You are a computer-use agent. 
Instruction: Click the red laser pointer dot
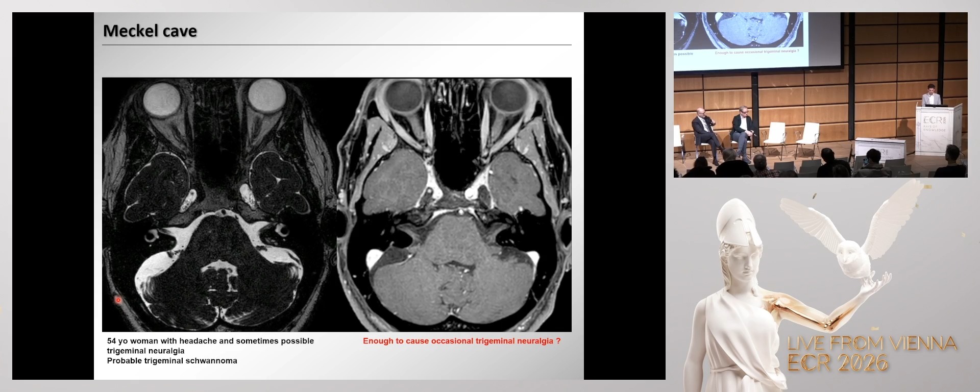[118, 300]
